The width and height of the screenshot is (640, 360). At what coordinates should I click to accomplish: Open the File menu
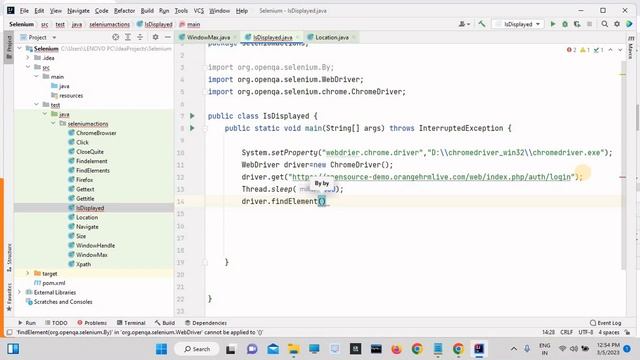pos(24,11)
